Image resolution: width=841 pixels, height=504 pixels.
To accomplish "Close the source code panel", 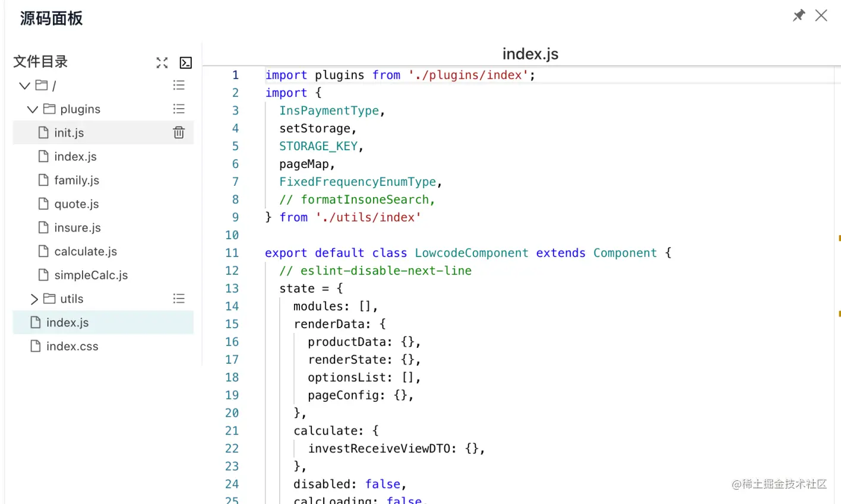I will coord(821,15).
